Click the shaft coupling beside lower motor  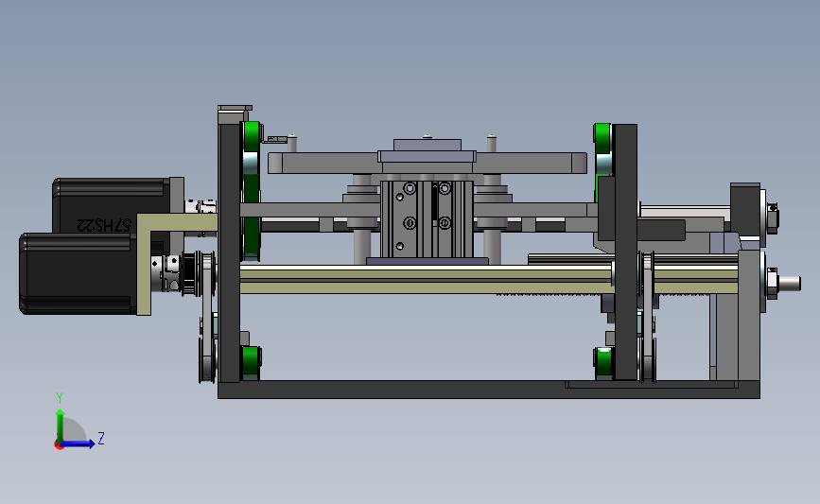pos(166,272)
